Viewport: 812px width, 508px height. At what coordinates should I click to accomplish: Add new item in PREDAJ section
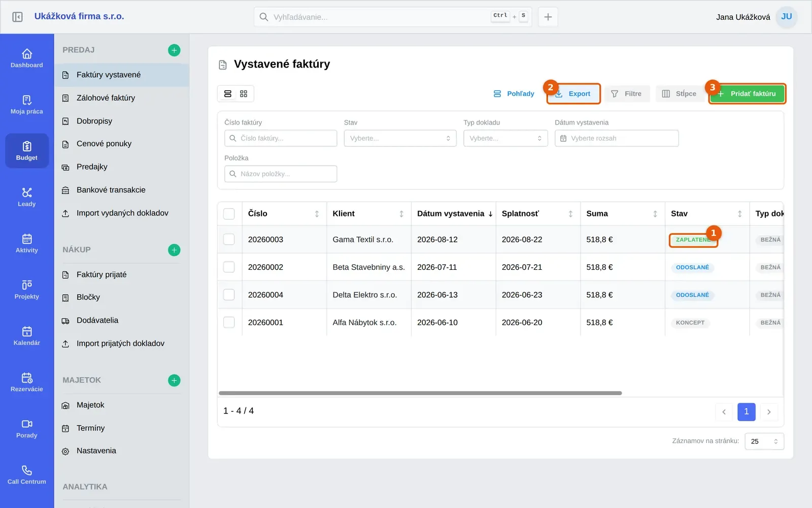tap(174, 50)
